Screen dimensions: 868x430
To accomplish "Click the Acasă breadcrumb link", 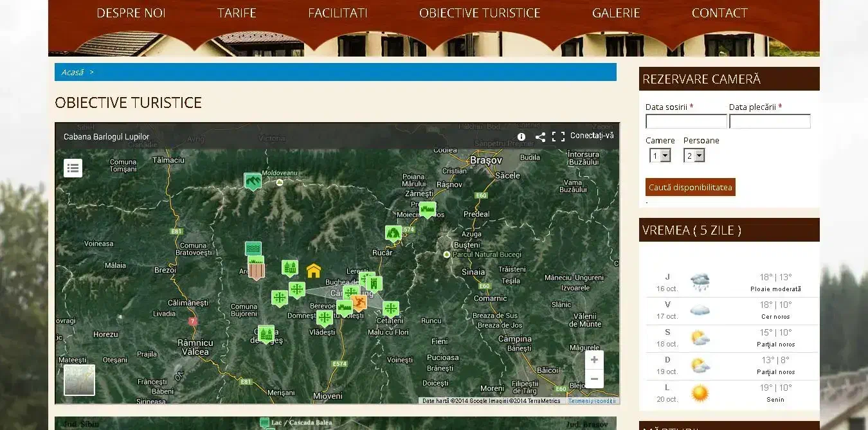I will point(72,72).
